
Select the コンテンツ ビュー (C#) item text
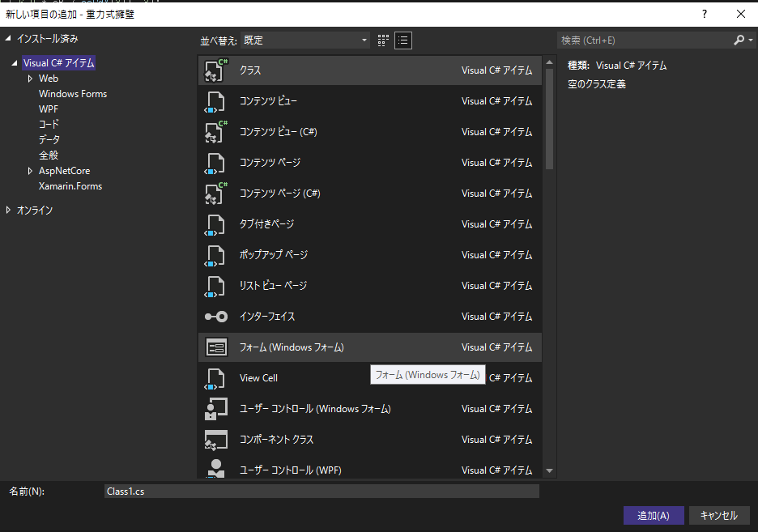coord(279,132)
